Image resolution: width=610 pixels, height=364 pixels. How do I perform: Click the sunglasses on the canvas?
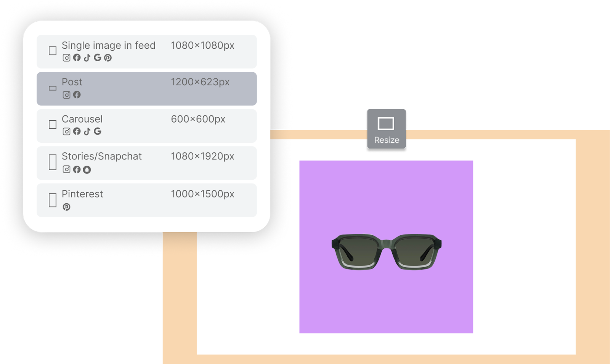click(x=387, y=252)
